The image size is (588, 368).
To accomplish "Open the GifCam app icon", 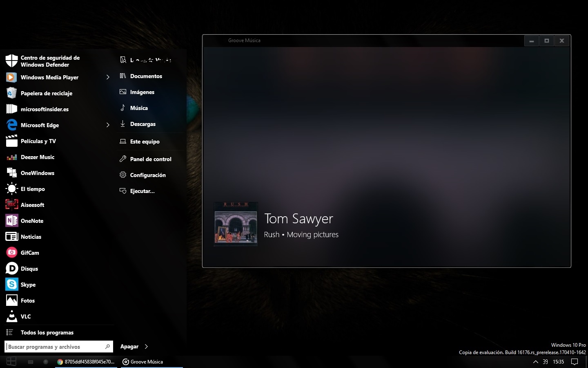I will [11, 253].
